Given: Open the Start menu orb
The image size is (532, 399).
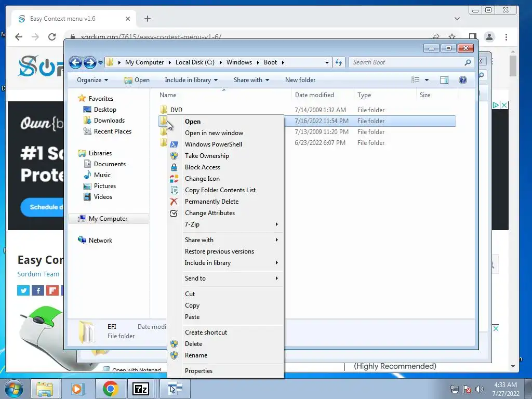Looking at the screenshot, I should click(14, 389).
